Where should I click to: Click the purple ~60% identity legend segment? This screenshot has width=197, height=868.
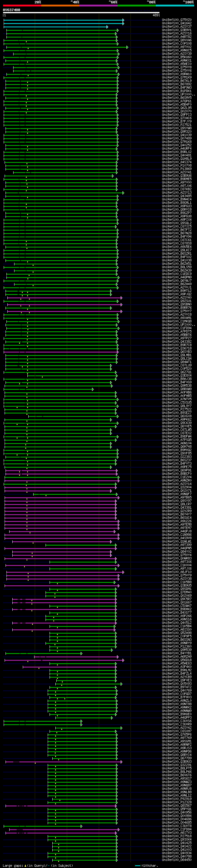coord(99,6)
